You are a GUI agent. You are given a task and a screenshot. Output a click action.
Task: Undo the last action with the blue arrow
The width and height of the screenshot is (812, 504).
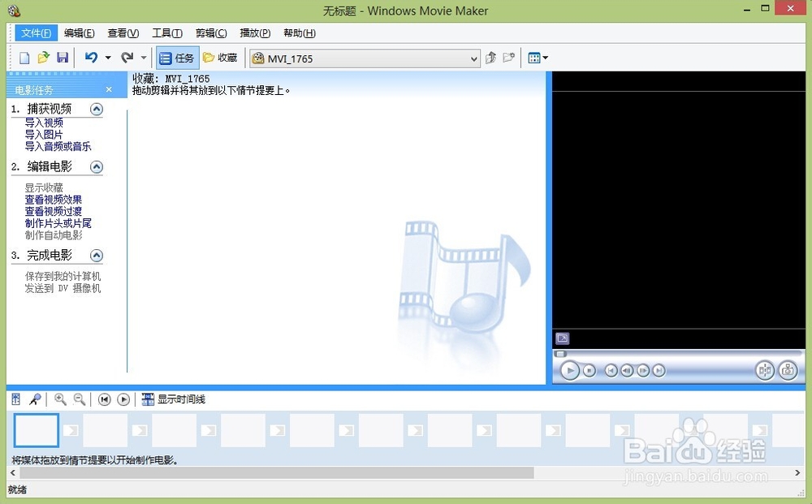(x=91, y=58)
